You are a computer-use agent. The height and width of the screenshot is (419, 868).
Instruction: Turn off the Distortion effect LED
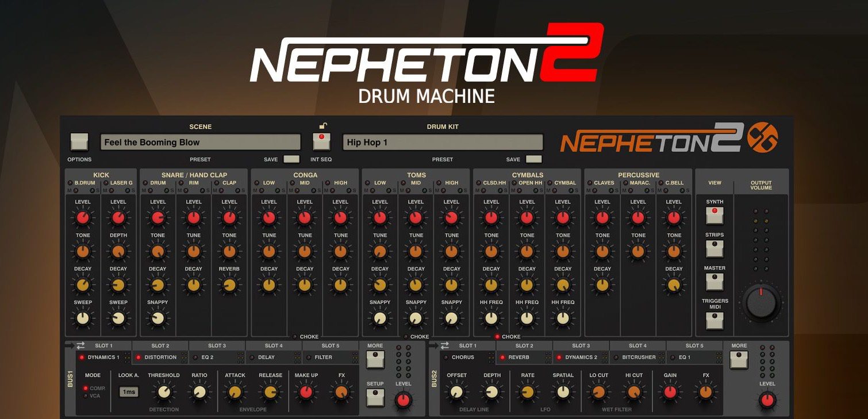pyautogui.click(x=139, y=358)
